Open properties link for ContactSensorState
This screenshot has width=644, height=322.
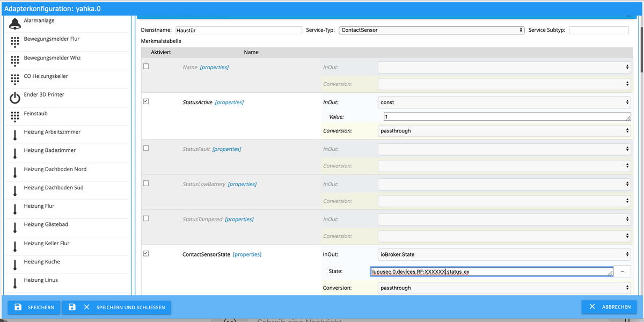tap(247, 254)
